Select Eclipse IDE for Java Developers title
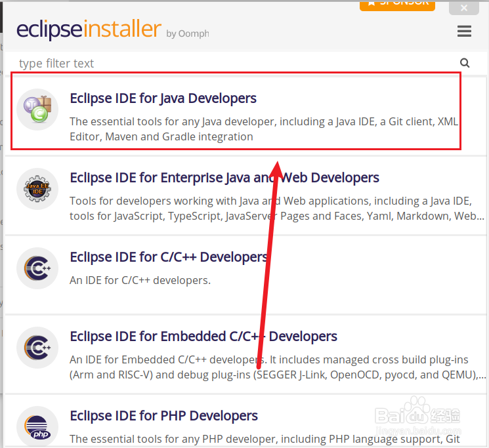Viewport: 489px width, 448px height. coord(163,98)
